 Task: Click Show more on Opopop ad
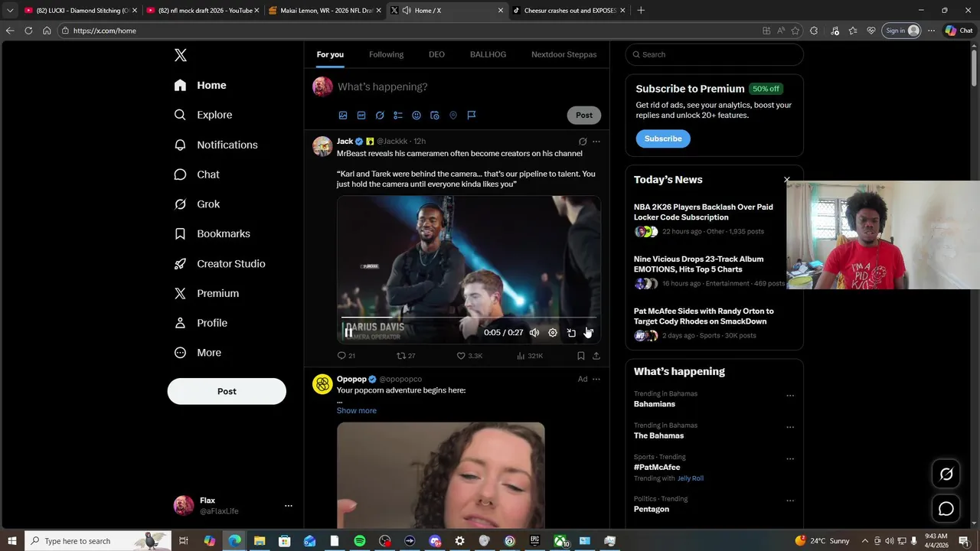(x=357, y=411)
